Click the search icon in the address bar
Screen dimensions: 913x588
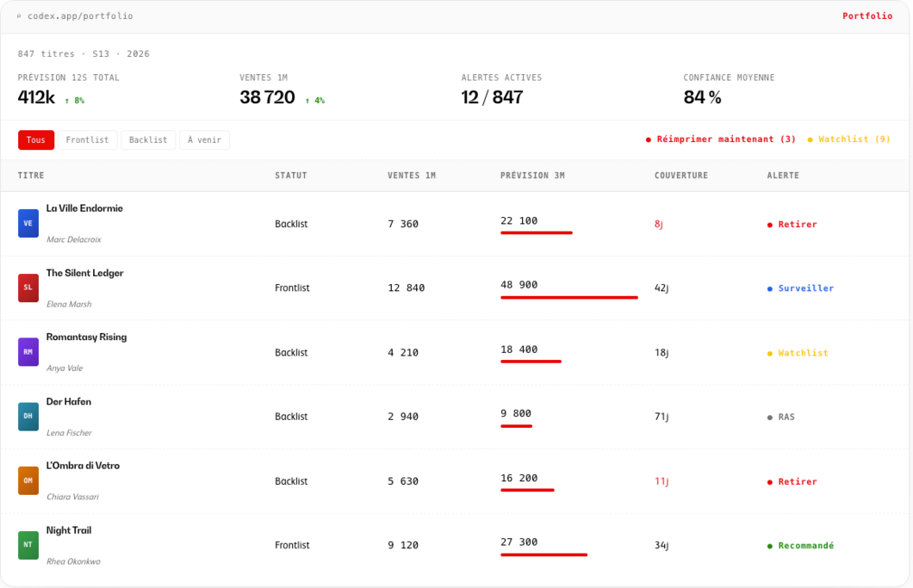click(x=19, y=16)
